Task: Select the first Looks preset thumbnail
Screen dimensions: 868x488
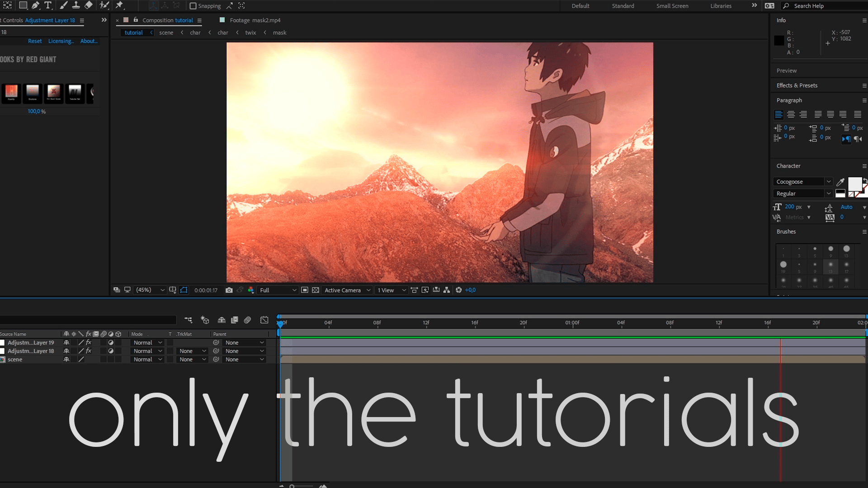Action: pos(11,93)
